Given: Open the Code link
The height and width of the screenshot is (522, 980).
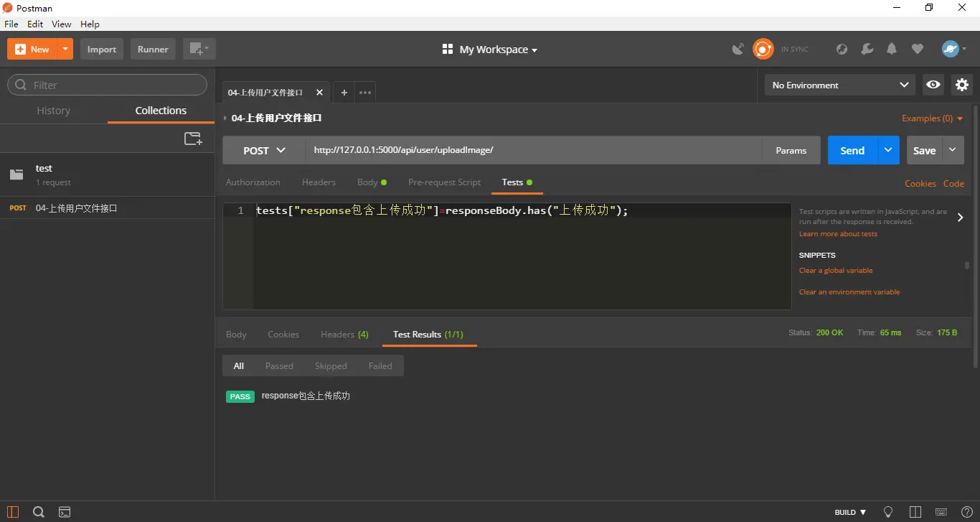Looking at the screenshot, I should (953, 184).
